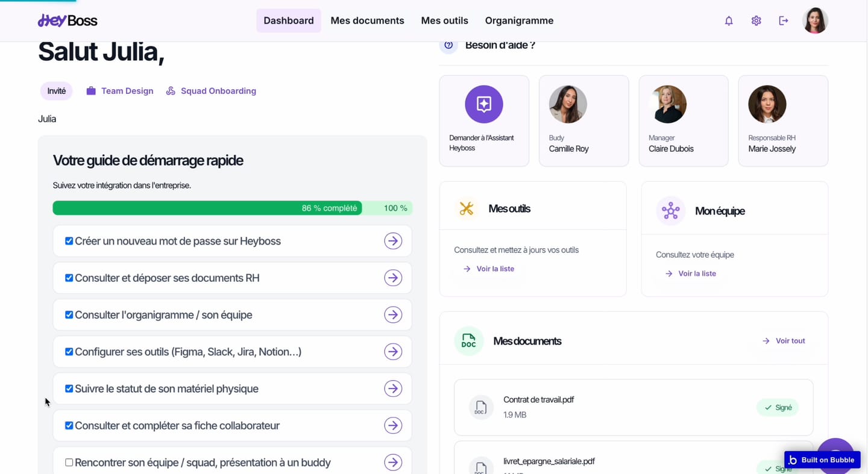Go to Mes documents in navigation

[367, 20]
